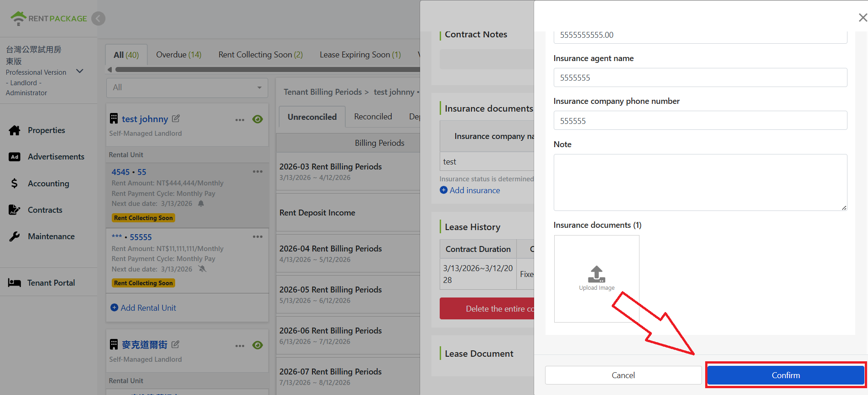Open Tenant Portal bed icon
This screenshot has height=395, width=868.
pyautogui.click(x=15, y=283)
